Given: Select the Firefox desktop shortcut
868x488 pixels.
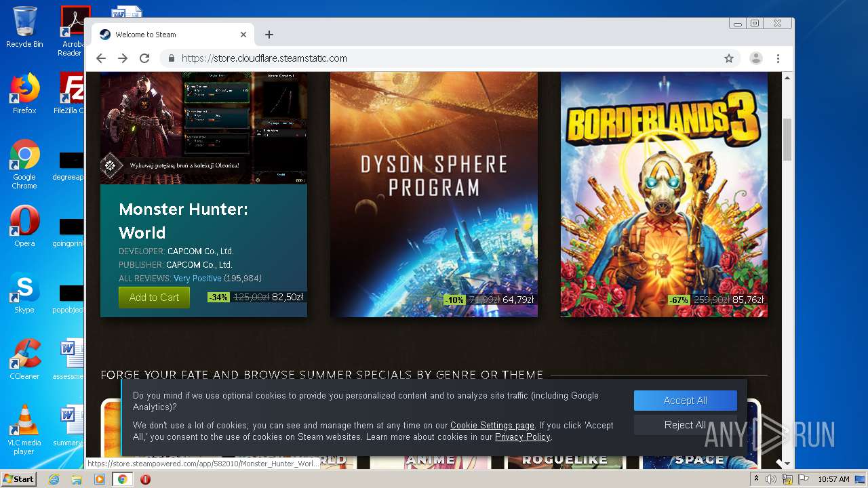Looking at the screenshot, I should [24, 94].
